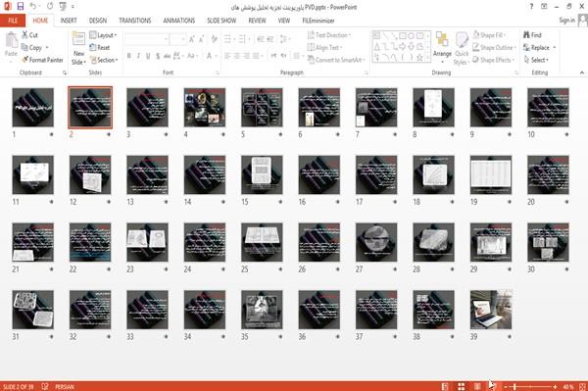Screen dimensions: 588x391
Task: Switch to the SLIDE SHOW tab
Action: click(x=221, y=21)
